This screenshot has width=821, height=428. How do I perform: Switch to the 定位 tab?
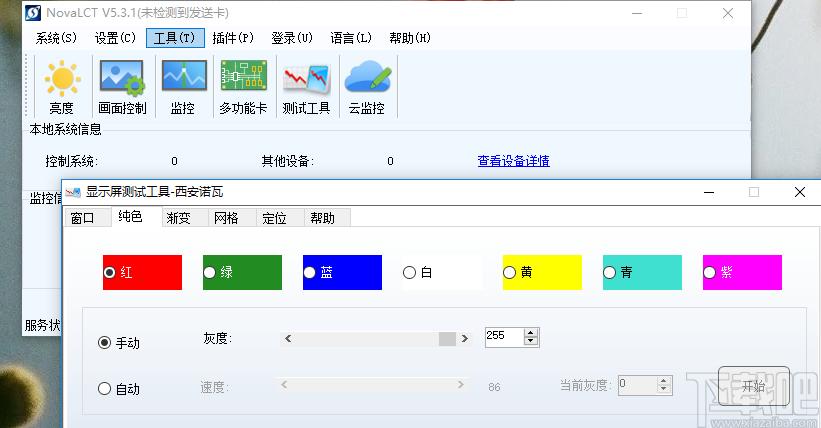(x=280, y=218)
